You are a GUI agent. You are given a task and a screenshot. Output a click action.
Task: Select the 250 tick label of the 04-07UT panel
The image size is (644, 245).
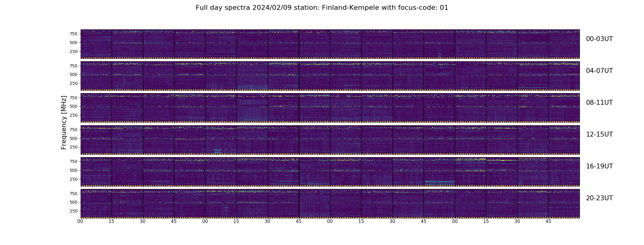[74, 83]
